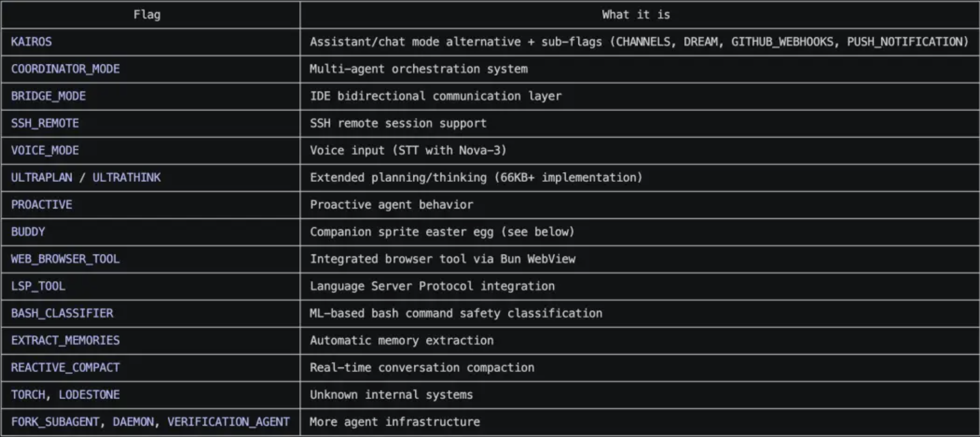The width and height of the screenshot is (980, 437).
Task: Select the LODESTONE flag text
Action: click(x=89, y=395)
